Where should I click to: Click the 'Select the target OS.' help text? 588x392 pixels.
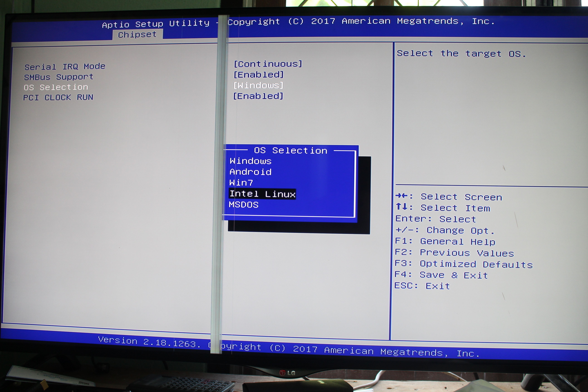(x=462, y=54)
